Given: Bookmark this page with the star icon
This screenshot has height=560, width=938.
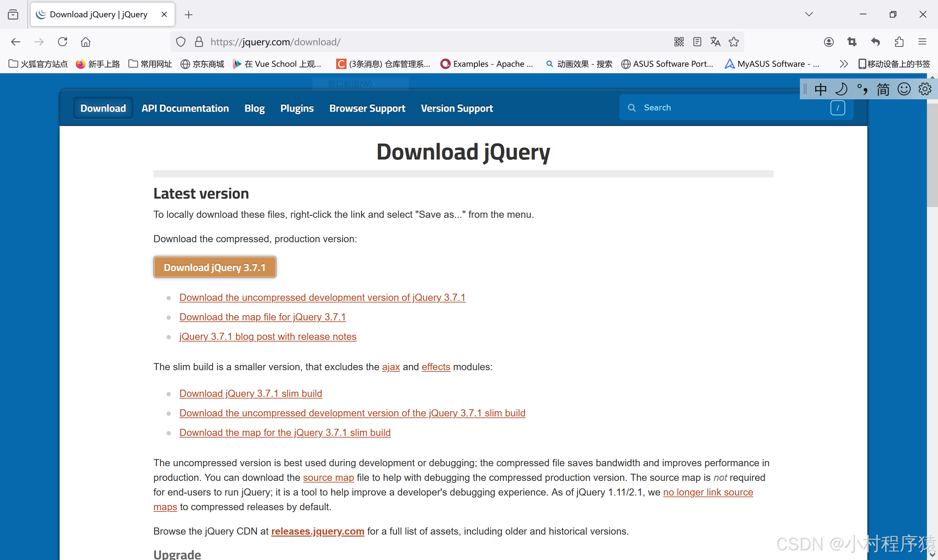Looking at the screenshot, I should point(734,42).
